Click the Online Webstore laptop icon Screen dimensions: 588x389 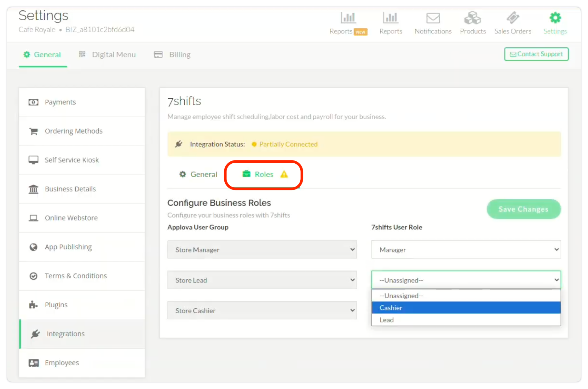[33, 218]
